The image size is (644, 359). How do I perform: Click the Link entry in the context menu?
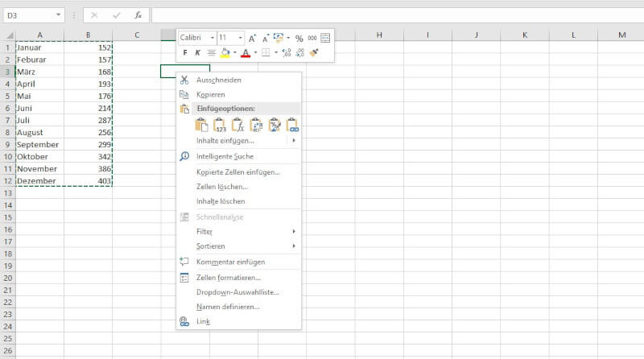(203, 321)
